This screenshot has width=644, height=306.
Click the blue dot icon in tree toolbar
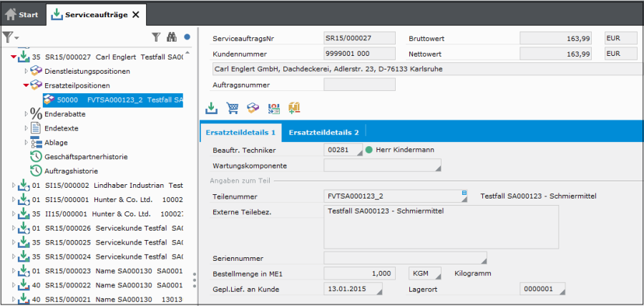[187, 37]
